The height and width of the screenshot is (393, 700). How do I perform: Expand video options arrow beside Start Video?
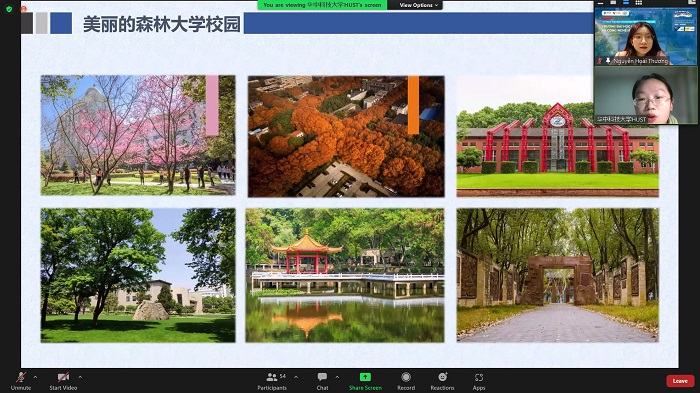[80, 377]
